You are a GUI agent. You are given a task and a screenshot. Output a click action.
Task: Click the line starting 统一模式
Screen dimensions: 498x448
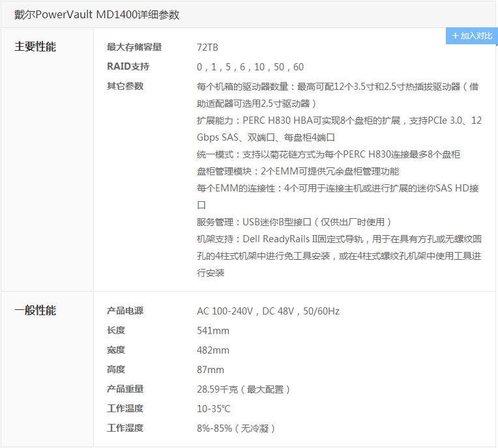tap(329, 154)
